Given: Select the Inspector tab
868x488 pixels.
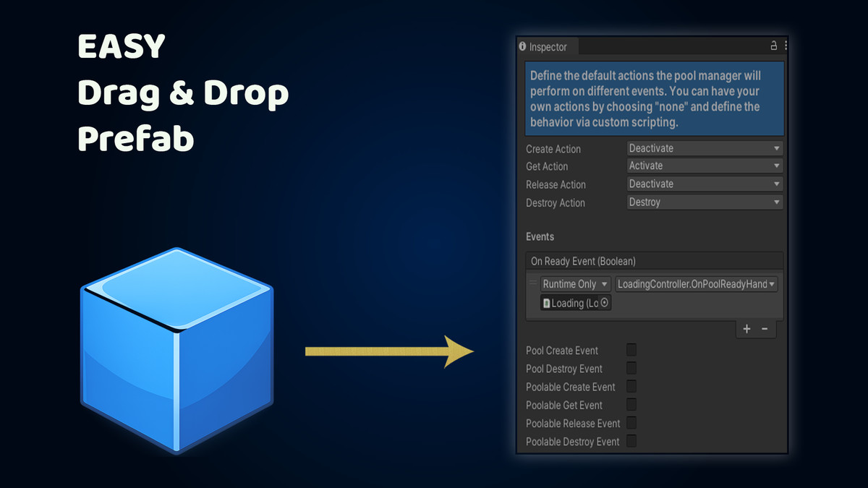Looking at the screenshot, I should pos(548,46).
